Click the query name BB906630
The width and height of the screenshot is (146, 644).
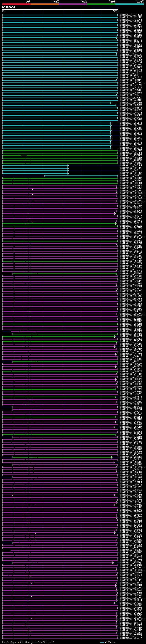pos(8,8)
